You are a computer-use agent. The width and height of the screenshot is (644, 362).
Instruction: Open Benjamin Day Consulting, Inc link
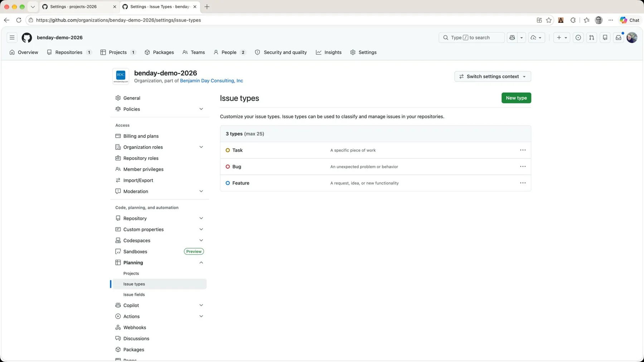coord(212,81)
